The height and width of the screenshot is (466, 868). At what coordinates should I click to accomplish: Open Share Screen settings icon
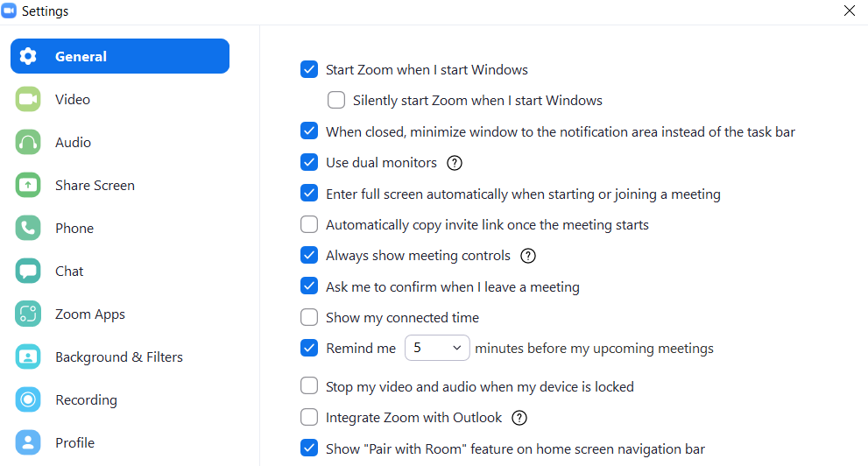click(x=28, y=185)
